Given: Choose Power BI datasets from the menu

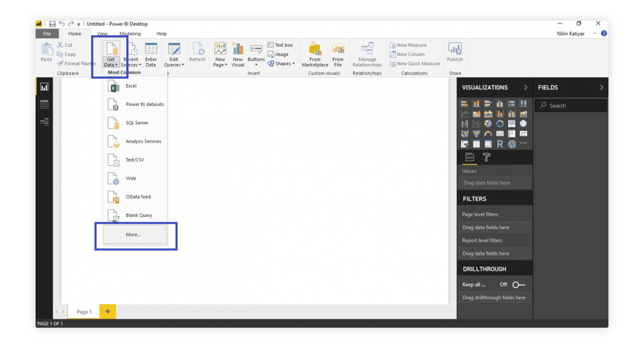Looking at the screenshot, I should (x=135, y=104).
